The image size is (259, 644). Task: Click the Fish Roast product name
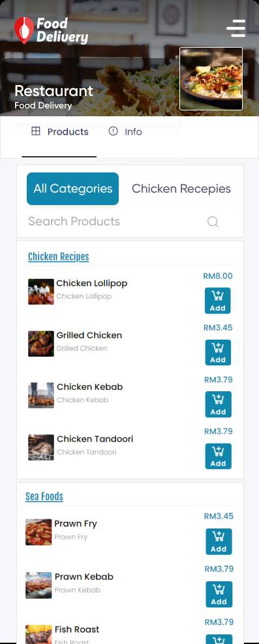pyautogui.click(x=77, y=629)
